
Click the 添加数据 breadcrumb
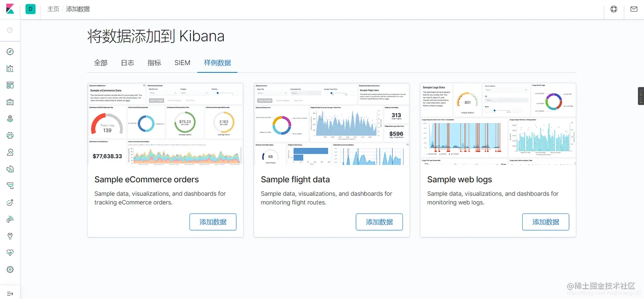(x=78, y=9)
